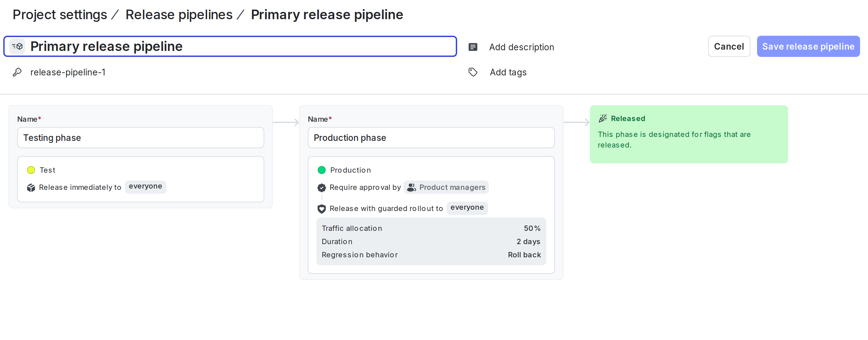The height and width of the screenshot is (340, 868).
Task: Select the Production phase name field
Action: 431,138
